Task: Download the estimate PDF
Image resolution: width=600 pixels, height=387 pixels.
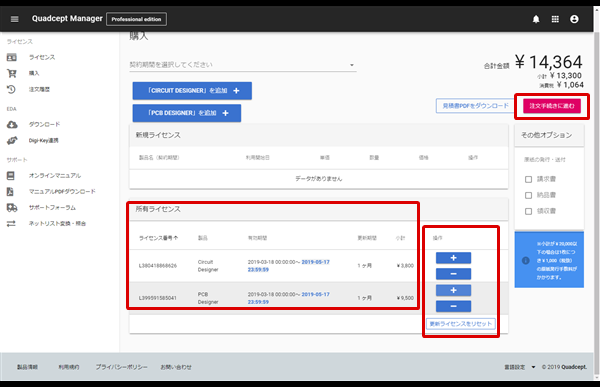Action: pyautogui.click(x=475, y=106)
